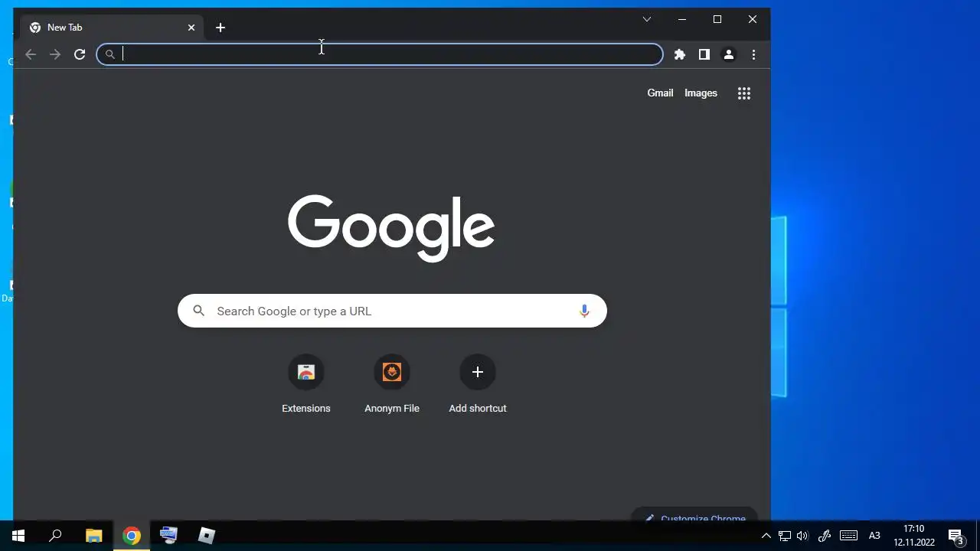
Task: Open the touch keyboard tray icon
Action: (848, 536)
